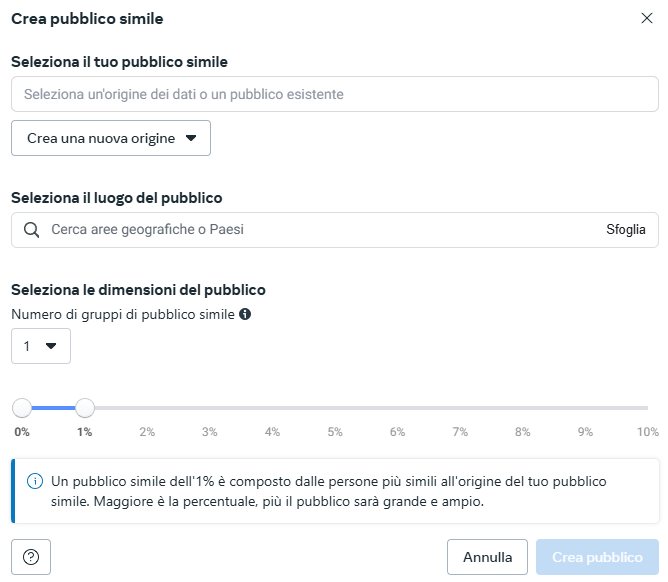The height and width of the screenshot is (582, 668).
Task: Click the slider handle at 1%
Action: pos(85,408)
